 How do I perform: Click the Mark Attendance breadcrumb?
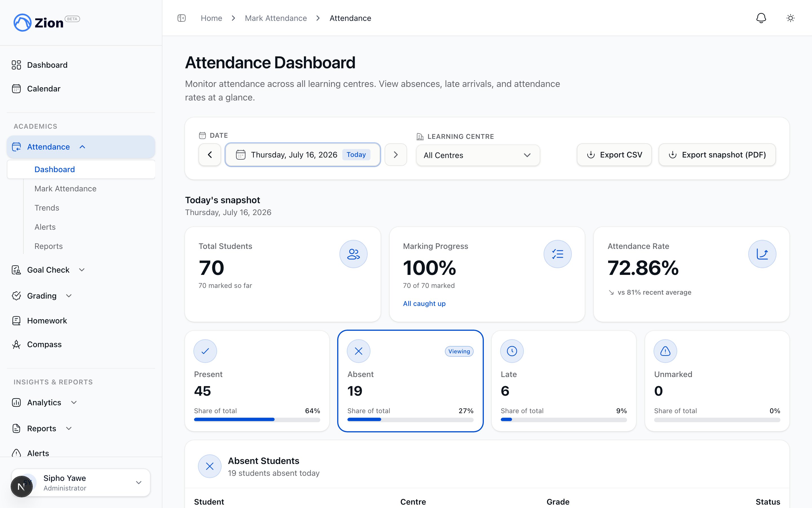pos(276,18)
